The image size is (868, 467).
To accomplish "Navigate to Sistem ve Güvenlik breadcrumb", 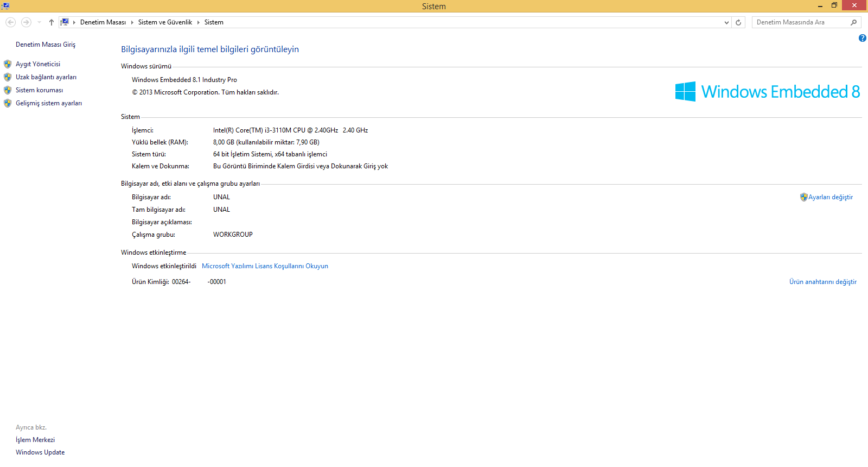I will pos(165,22).
